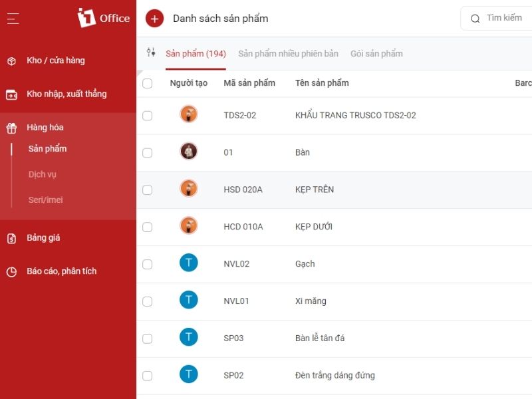The width and height of the screenshot is (532, 399).
Task: Open T avatar for Gạch row
Action: point(189,263)
